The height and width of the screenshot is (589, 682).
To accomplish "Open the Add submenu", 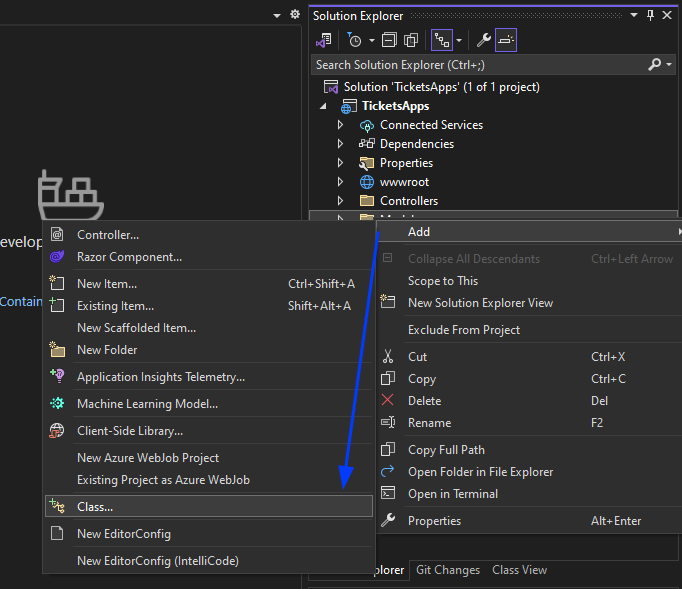I will [529, 232].
